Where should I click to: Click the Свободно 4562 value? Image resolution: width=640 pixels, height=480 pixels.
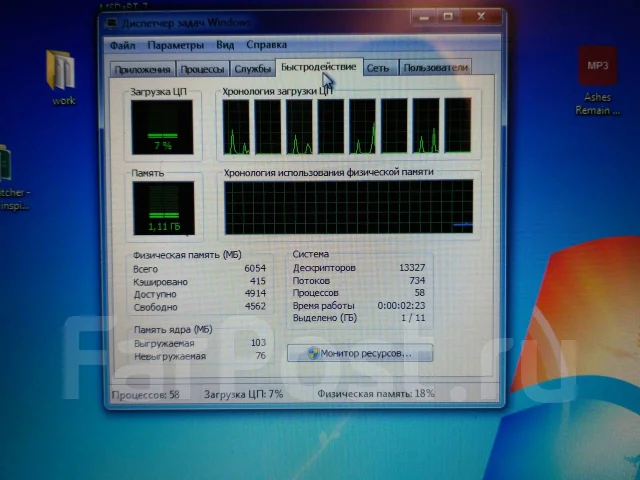click(256, 306)
